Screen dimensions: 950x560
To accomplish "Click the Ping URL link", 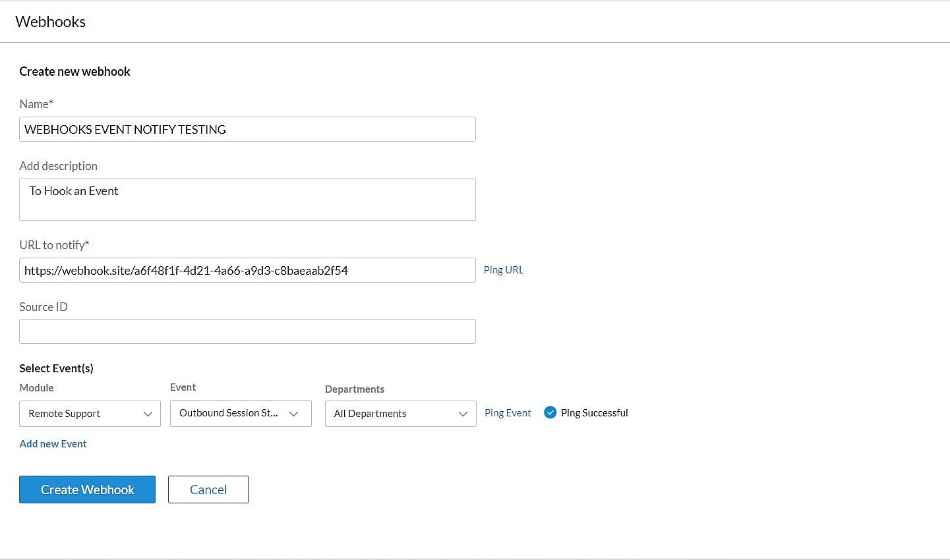I will tap(504, 270).
